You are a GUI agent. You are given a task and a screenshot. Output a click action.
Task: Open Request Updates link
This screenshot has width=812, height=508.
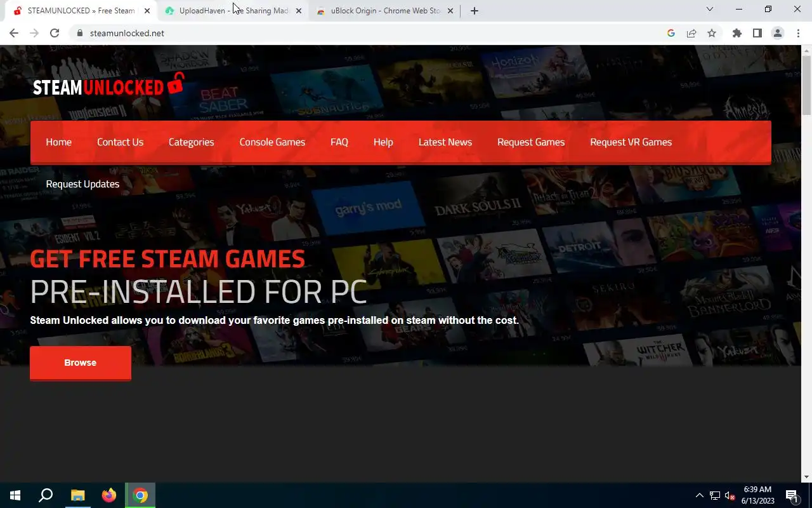(82, 184)
